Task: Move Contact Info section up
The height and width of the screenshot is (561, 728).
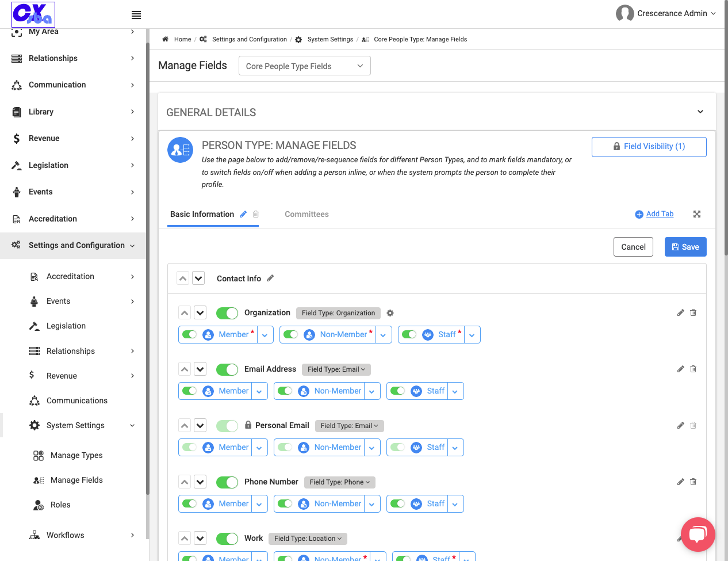Action: [183, 278]
